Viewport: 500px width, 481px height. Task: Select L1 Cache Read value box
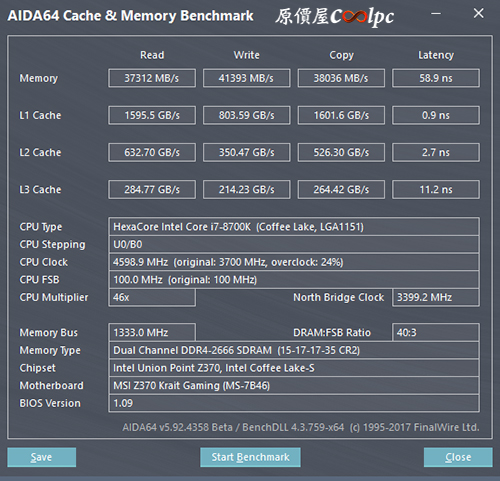tap(152, 115)
